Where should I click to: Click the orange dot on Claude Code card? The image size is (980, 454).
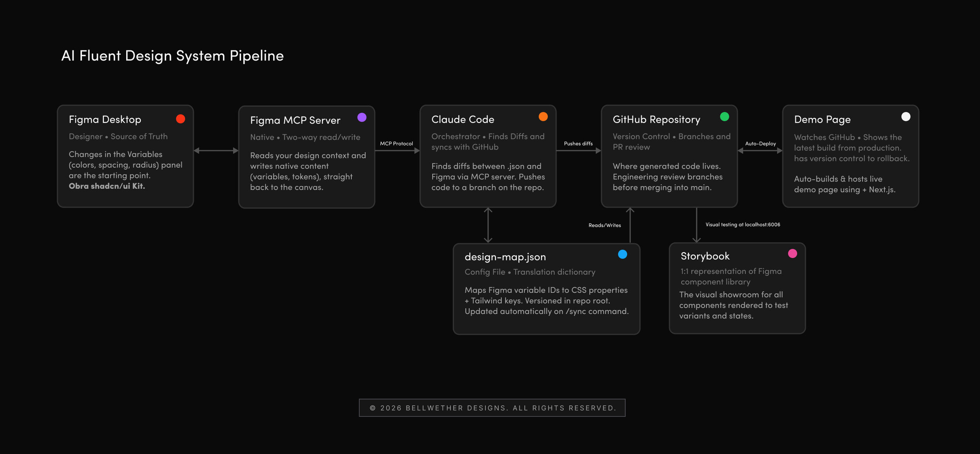543,117
